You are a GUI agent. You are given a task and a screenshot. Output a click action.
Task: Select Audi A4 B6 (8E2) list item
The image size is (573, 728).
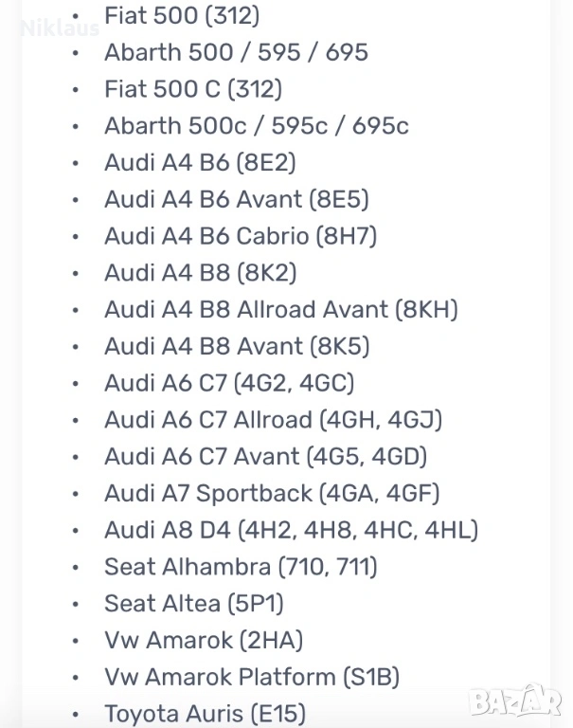click(200, 163)
